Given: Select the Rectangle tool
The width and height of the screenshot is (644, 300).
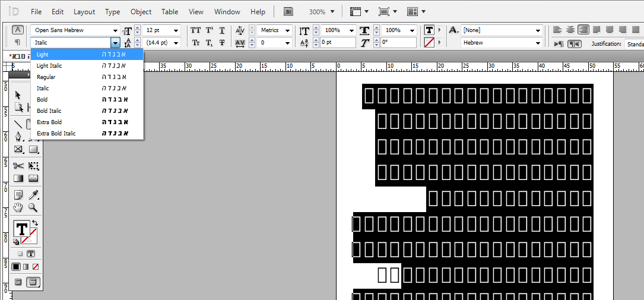Looking at the screenshot, I should tap(33, 149).
